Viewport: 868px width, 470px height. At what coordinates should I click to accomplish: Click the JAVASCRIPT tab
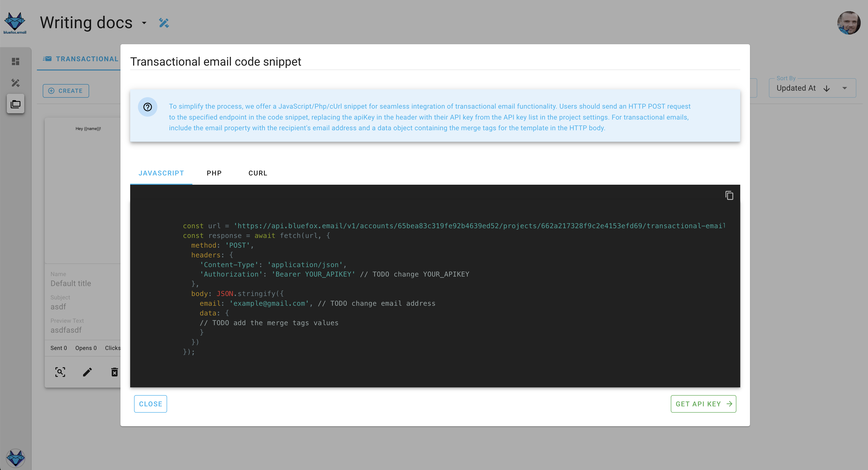pos(161,173)
